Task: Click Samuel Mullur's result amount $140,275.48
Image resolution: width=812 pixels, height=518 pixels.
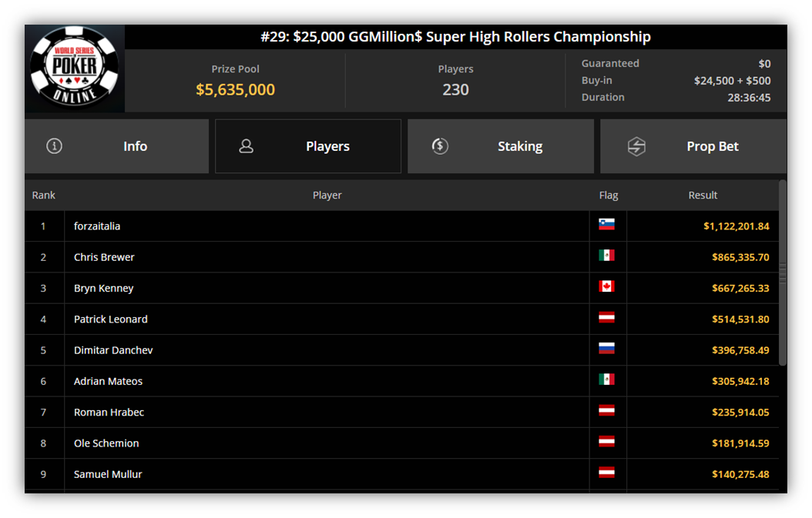Action: click(x=740, y=475)
